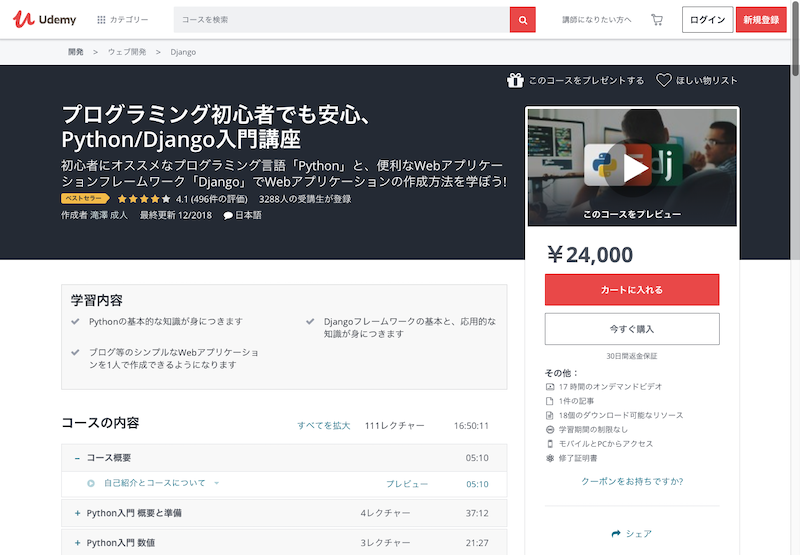Click the red search magnifier button
This screenshot has height=555, width=800.
pos(522,19)
